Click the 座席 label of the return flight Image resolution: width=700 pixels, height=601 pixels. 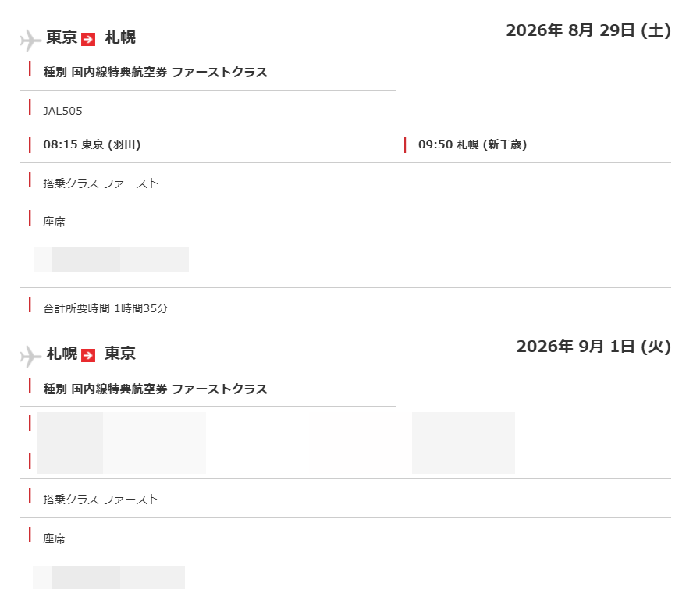point(54,539)
